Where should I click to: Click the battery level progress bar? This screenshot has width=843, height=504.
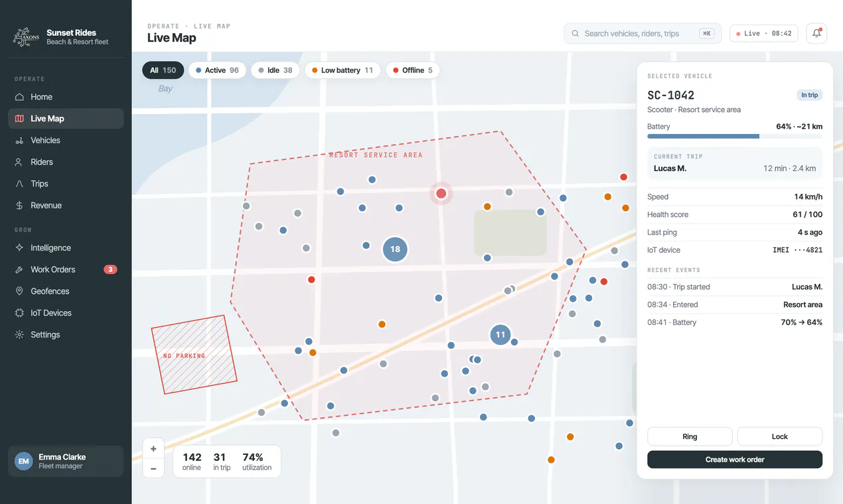coord(735,136)
